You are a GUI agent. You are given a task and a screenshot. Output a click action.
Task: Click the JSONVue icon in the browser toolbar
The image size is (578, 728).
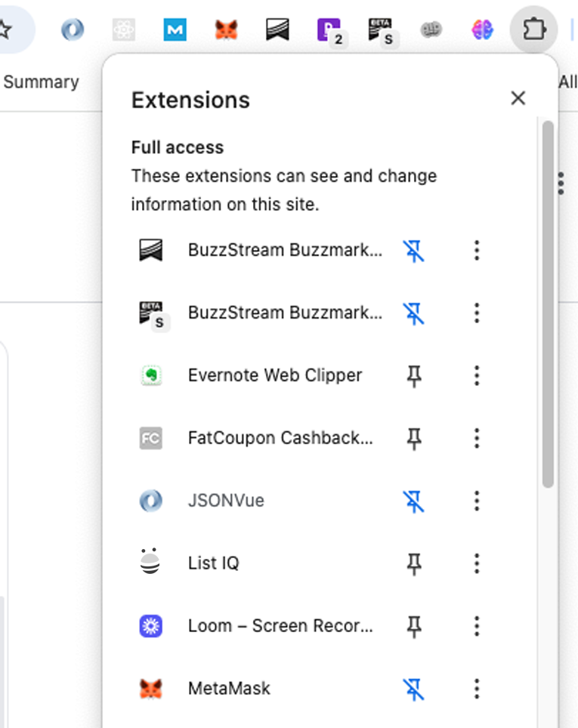[73, 29]
